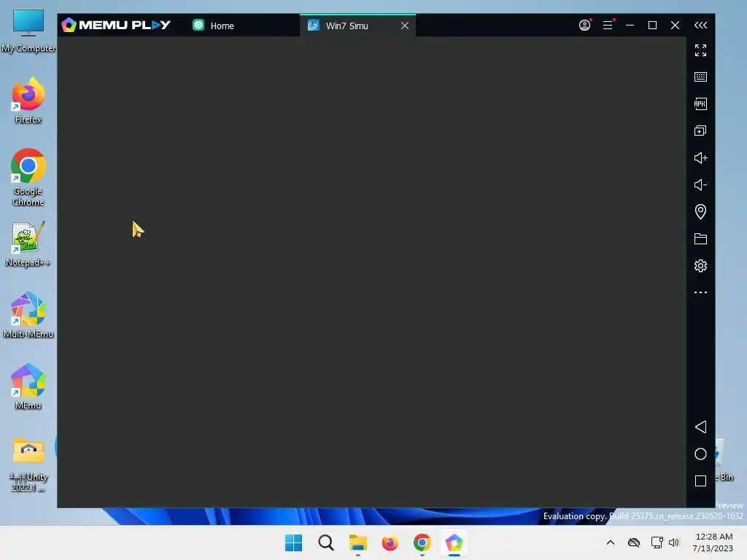
Task: Click the MEmu taskbar icon
Action: pos(454,542)
